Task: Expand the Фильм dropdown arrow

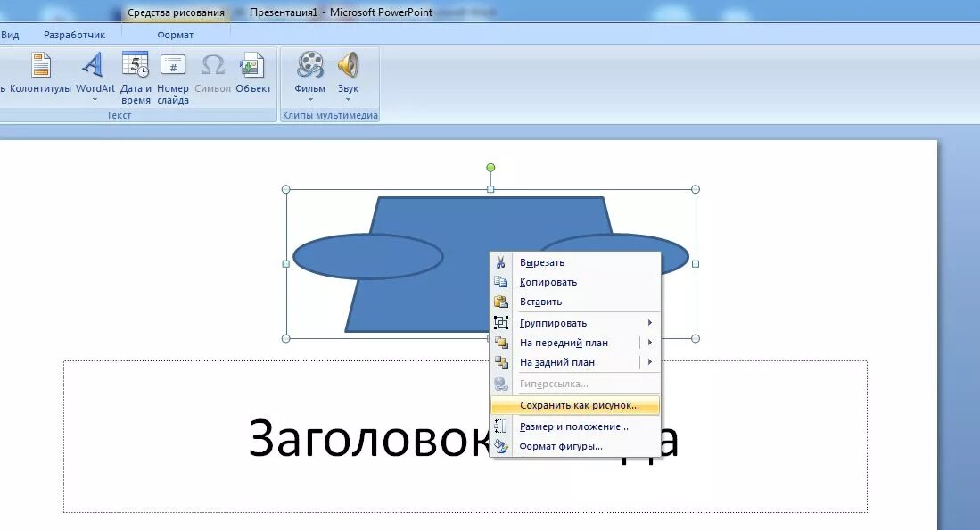Action: (310, 100)
